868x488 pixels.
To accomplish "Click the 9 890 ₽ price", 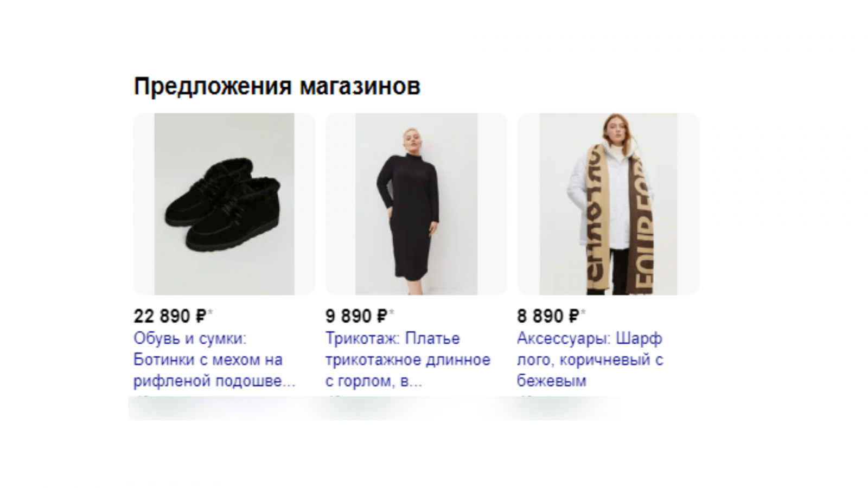I will click(x=356, y=316).
